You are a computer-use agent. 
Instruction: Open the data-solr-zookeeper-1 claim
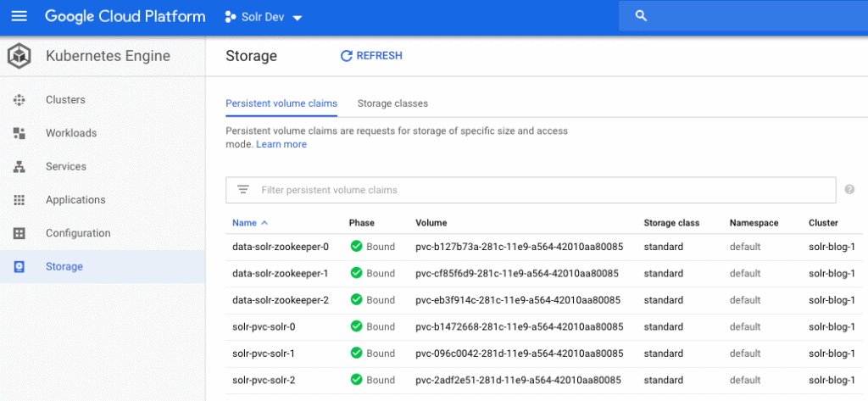coord(281,274)
